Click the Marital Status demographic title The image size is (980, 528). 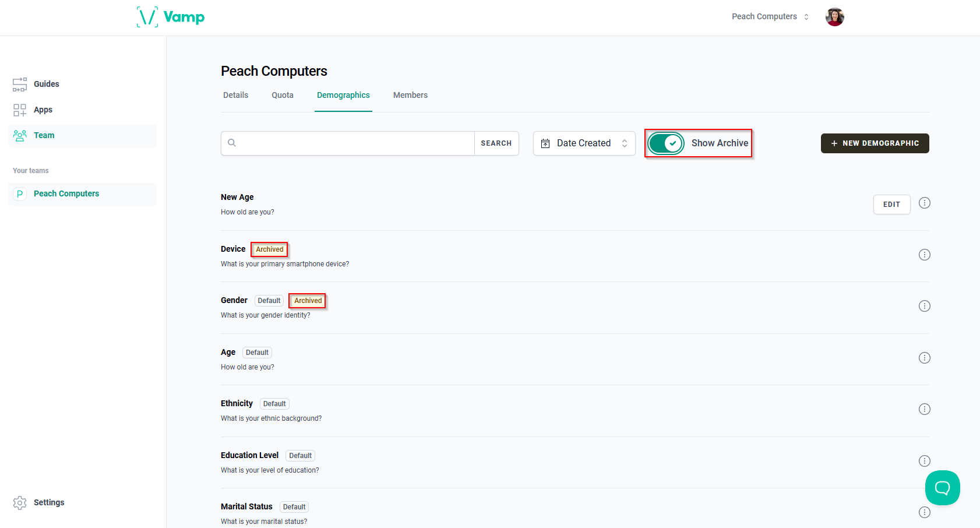pos(246,506)
